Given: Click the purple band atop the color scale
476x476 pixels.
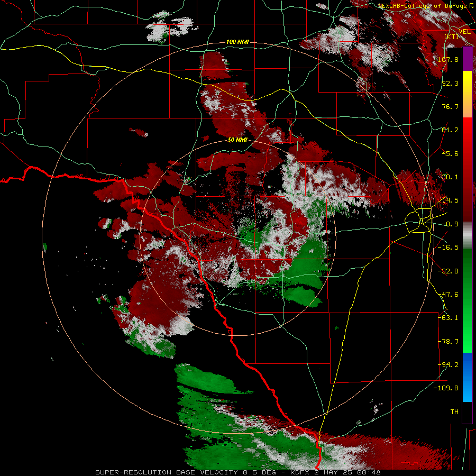Looking at the screenshot, I should point(467,59).
